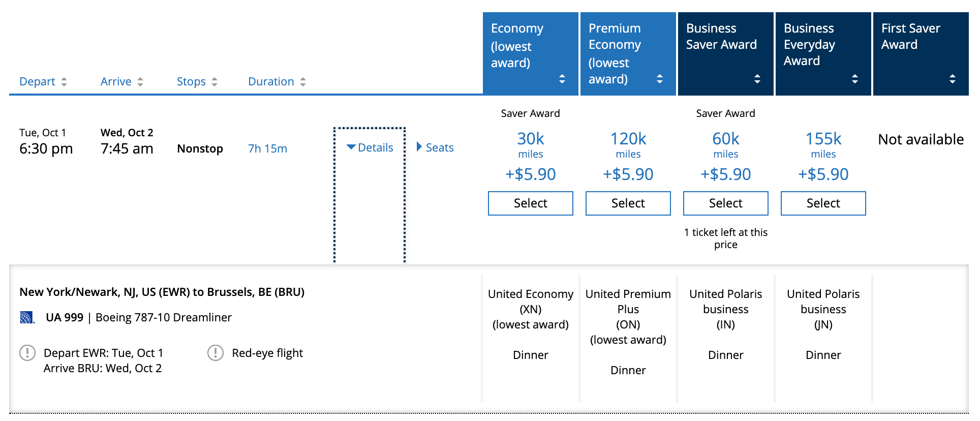980x421 pixels.
Task: Click the United Airlines logo by UA 999
Action: tap(27, 318)
